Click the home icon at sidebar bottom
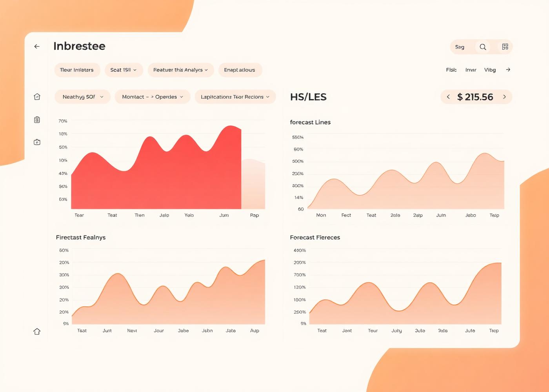This screenshot has width=549, height=392. (37, 331)
